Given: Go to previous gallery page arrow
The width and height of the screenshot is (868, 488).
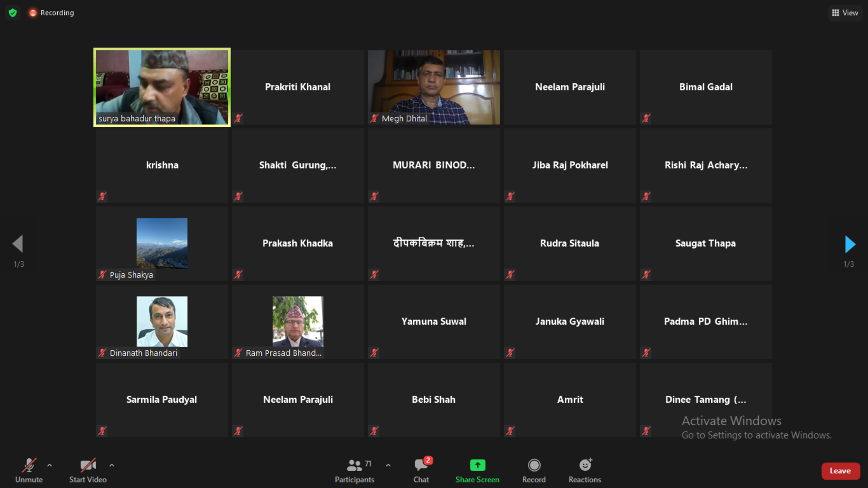Looking at the screenshot, I should click(18, 243).
